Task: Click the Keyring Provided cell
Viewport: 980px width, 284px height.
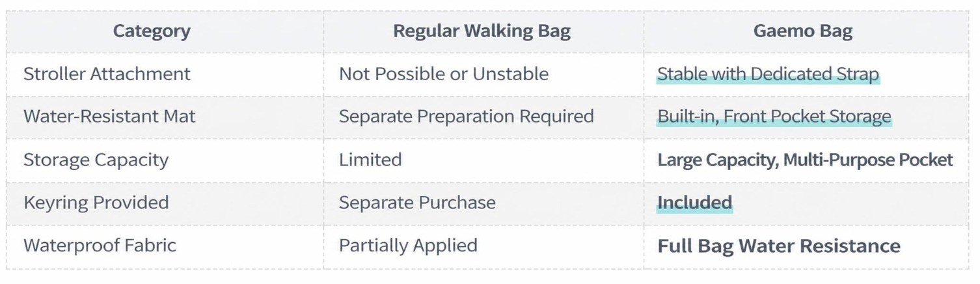Action: tap(96, 203)
